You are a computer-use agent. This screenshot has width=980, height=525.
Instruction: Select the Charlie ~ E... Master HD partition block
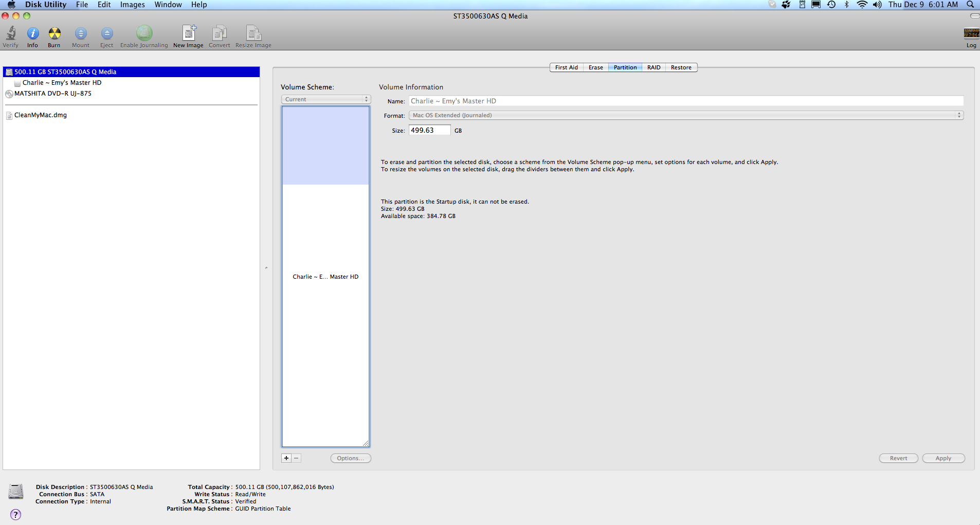325,277
